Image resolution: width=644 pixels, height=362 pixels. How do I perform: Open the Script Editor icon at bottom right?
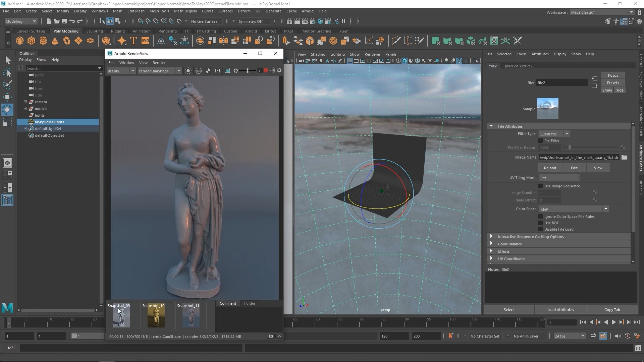pos(638,348)
